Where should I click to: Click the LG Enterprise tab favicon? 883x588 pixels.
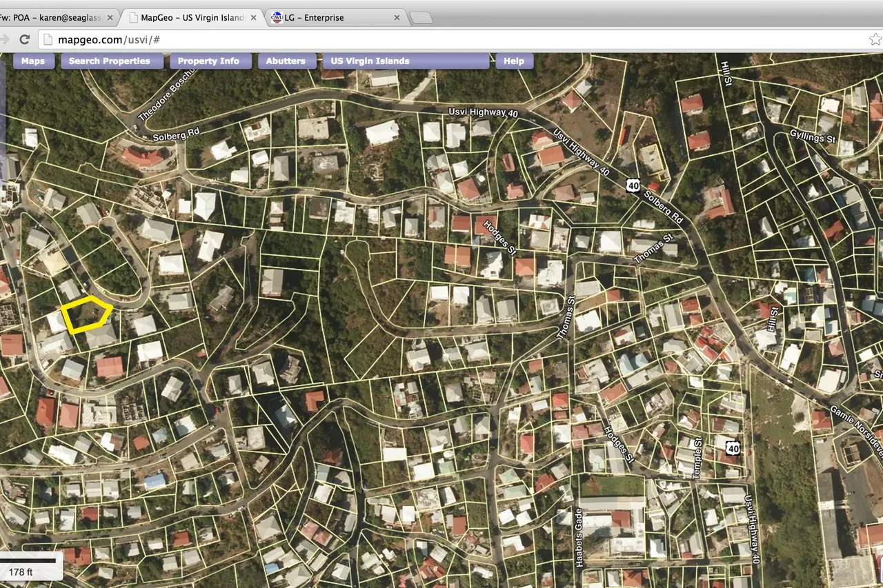tap(277, 18)
